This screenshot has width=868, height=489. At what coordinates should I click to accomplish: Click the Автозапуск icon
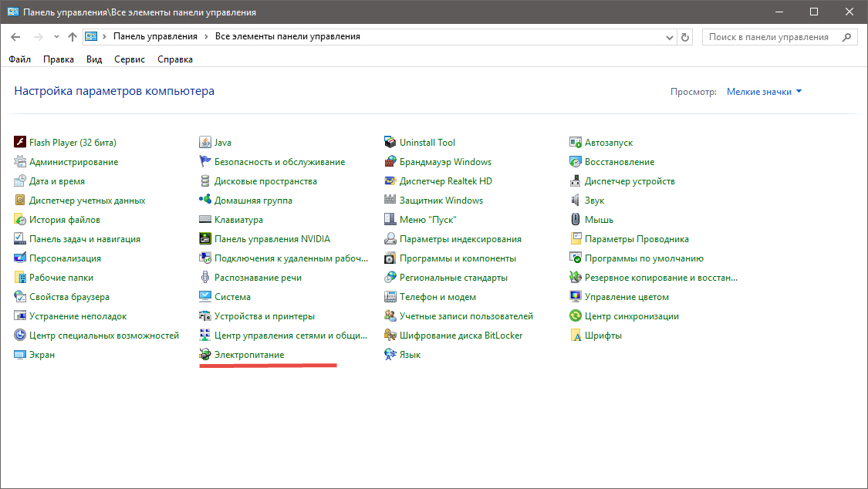(575, 142)
